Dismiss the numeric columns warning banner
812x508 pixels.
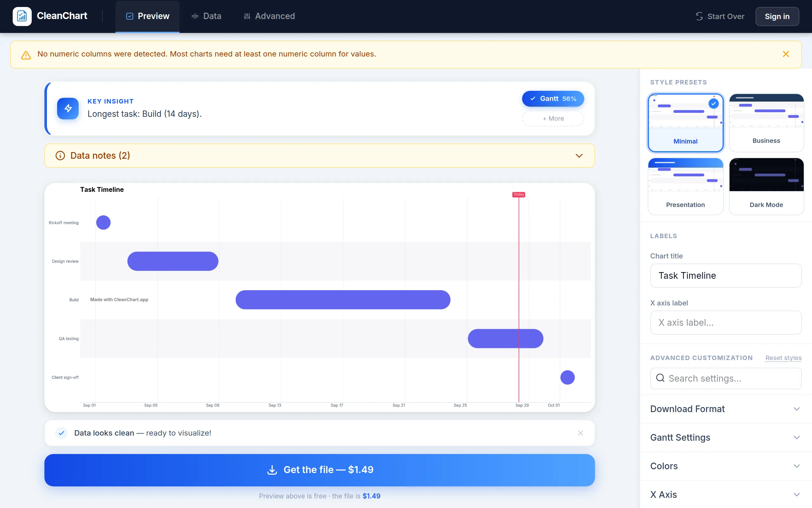(786, 54)
